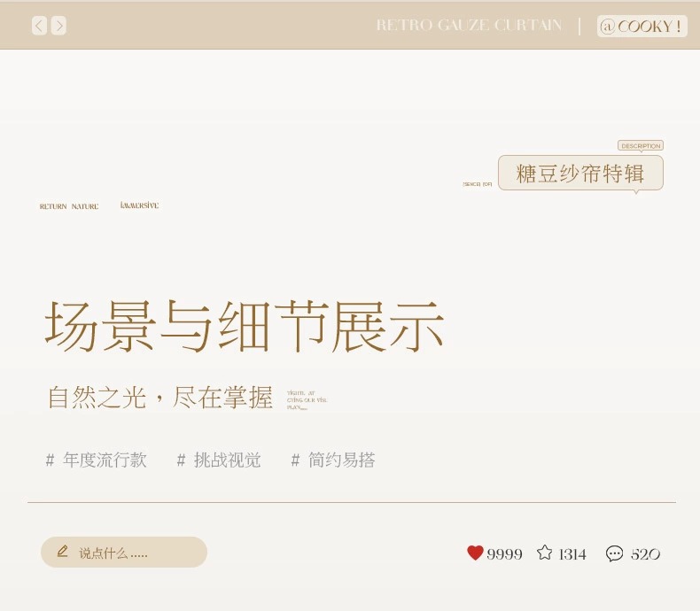Select the DESCRIPTION tag label
Screen dimensions: 700x611
pyautogui.click(x=641, y=146)
